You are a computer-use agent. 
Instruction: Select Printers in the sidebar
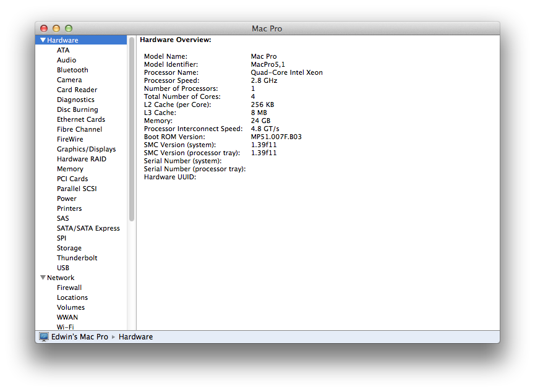click(69, 208)
